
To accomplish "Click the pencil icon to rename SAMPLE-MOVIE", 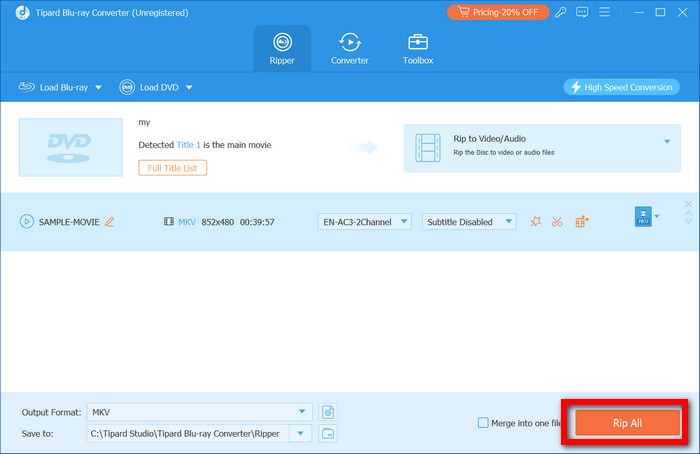I will [x=110, y=221].
